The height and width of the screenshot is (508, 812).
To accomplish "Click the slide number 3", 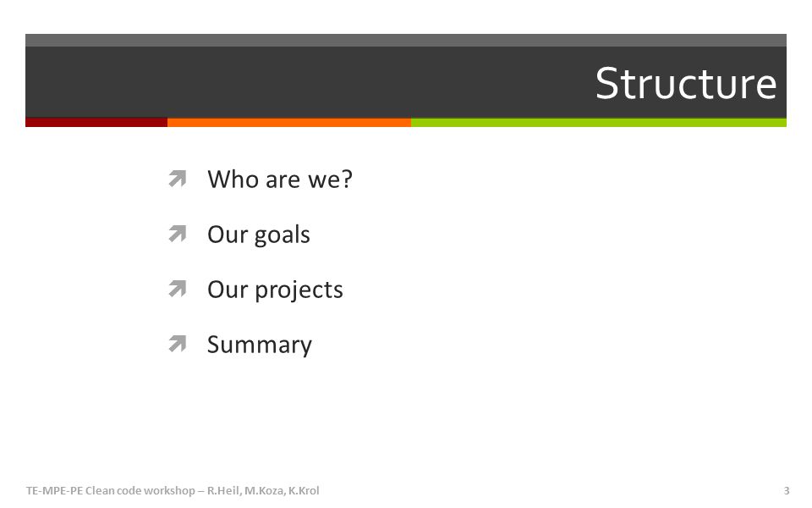I will click(x=786, y=490).
